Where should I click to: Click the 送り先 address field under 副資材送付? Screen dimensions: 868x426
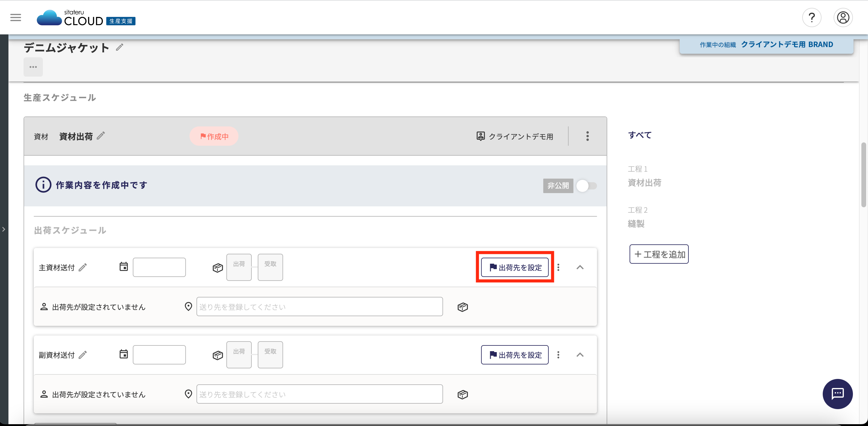tap(319, 394)
